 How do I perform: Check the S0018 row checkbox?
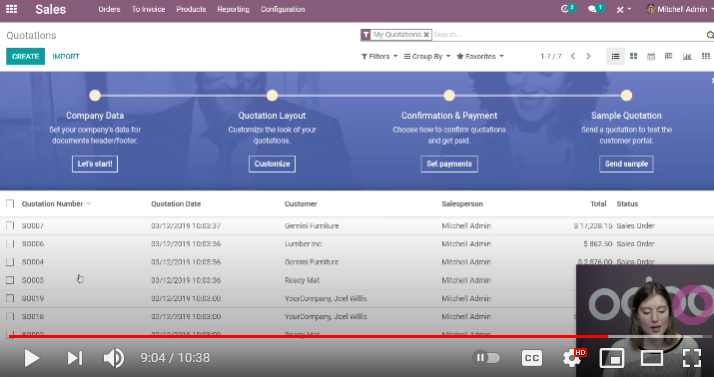pyautogui.click(x=10, y=316)
